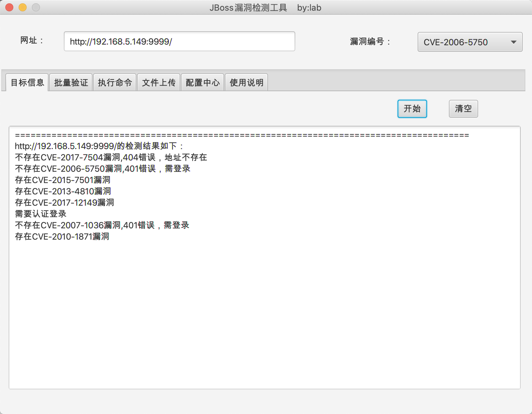
Task: Open the 文件上传 tab
Action: (x=159, y=82)
